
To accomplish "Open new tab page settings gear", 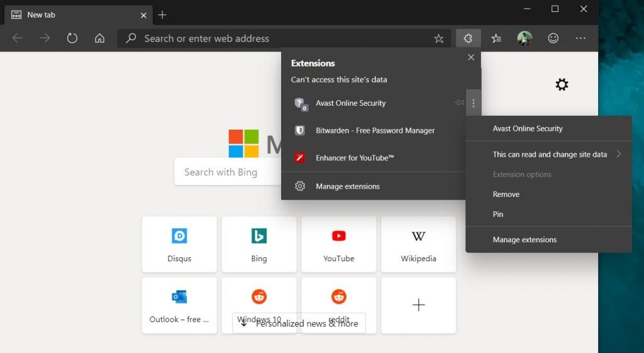I will click(562, 85).
